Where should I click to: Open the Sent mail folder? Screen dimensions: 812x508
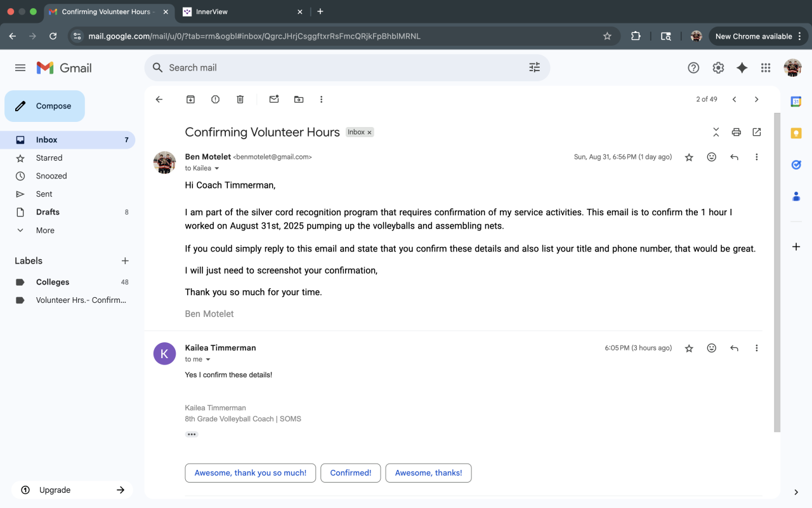44,194
